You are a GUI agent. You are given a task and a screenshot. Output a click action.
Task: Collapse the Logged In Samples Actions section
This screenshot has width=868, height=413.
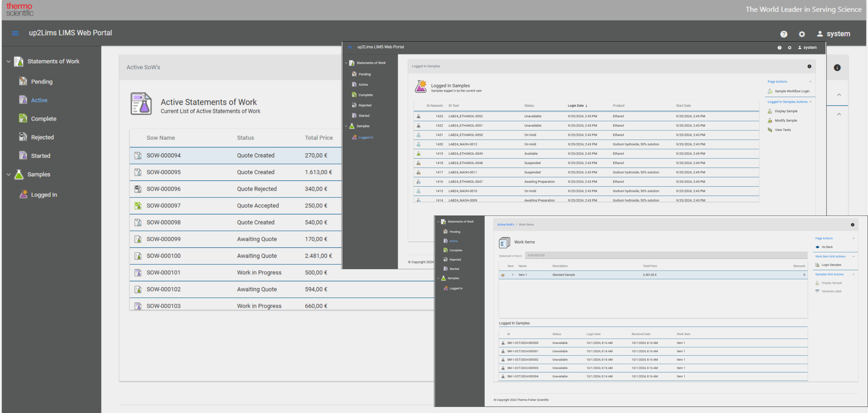click(810, 102)
